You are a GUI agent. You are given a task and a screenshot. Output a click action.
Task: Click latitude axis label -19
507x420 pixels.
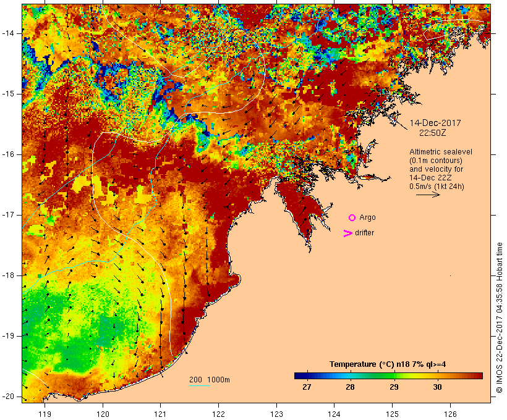pos(8,336)
